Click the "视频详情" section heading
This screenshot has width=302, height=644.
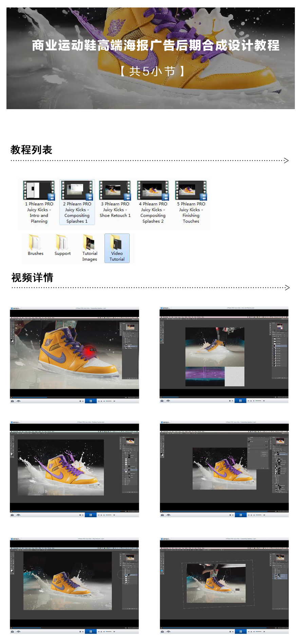click(x=32, y=278)
